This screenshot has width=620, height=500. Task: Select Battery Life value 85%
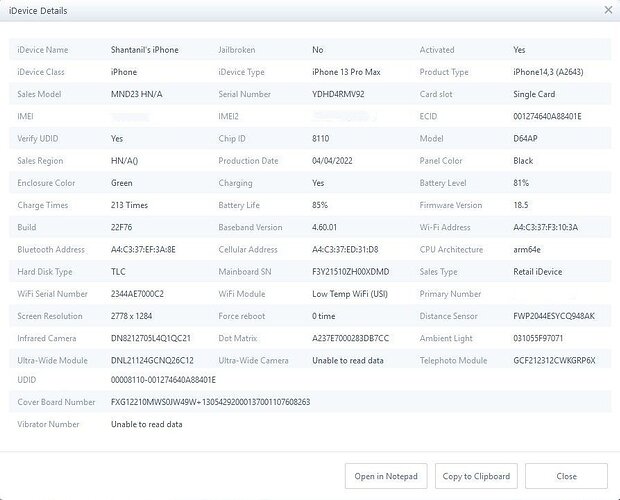[x=320, y=205]
